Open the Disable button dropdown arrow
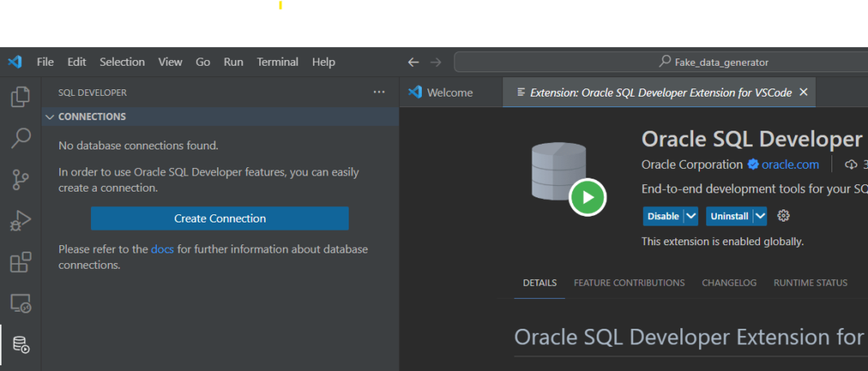Screen dimensions: 868x371 tap(691, 216)
